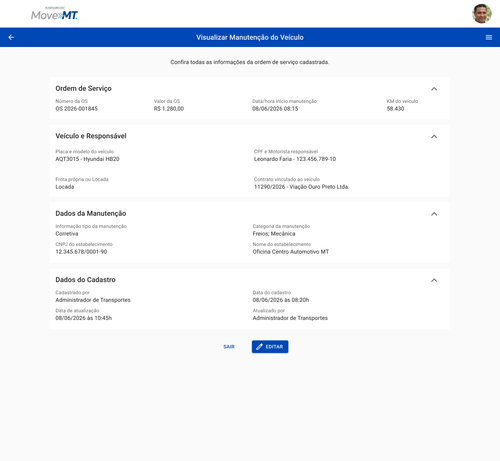500x461 pixels.
Task: Select KM value 58.430
Action: coord(395,109)
